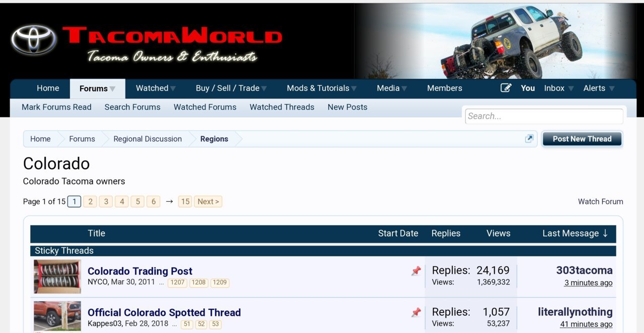Expand the Watched dropdown arrow
Screen dimensions: 644x333
pos(173,89)
